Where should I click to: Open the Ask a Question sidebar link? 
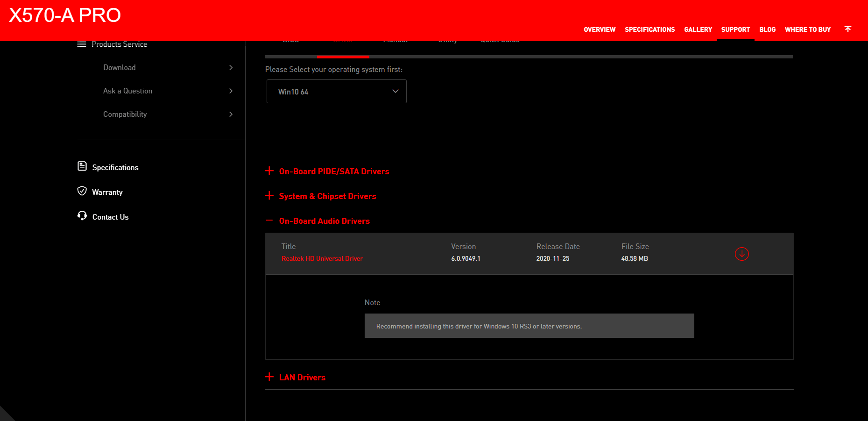coord(128,91)
